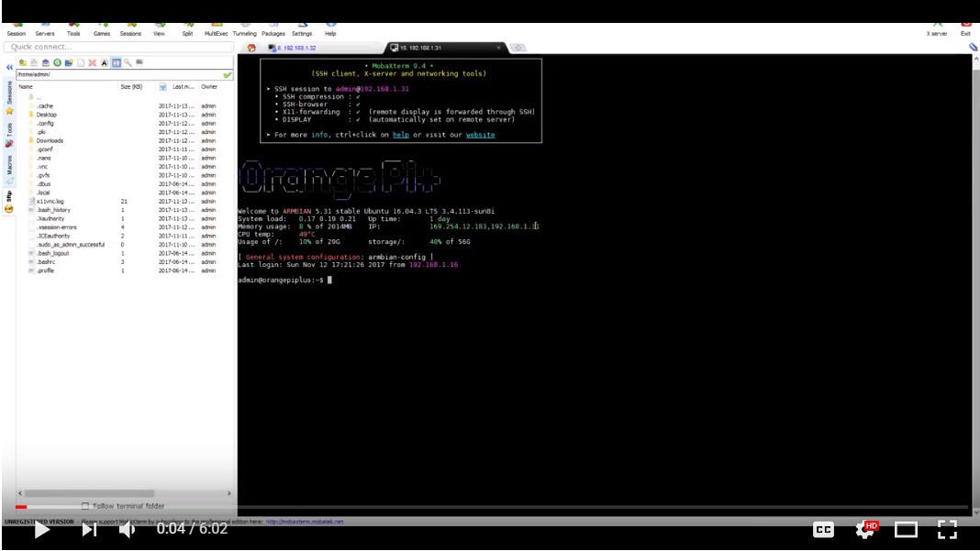Click the Exit toolbar button
The image size is (980, 551).
point(965,30)
